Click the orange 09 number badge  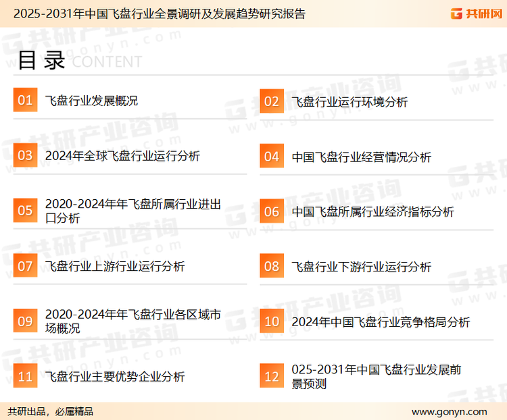pos(25,321)
